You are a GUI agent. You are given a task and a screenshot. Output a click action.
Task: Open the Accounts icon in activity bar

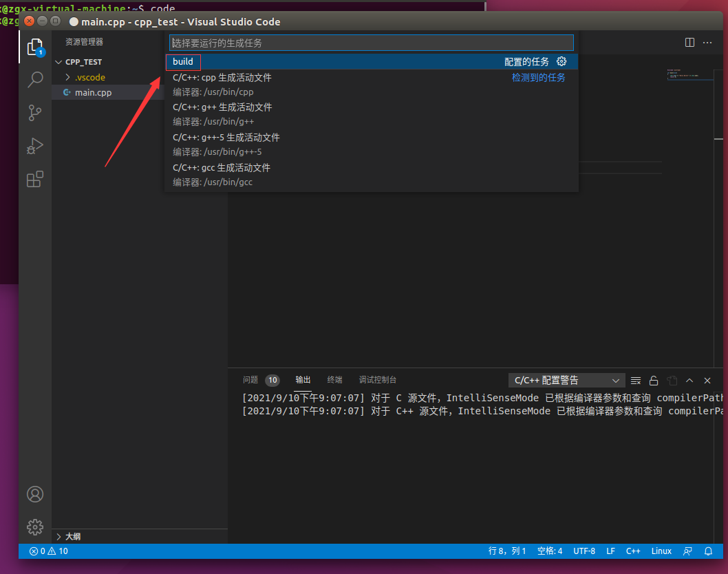point(35,494)
